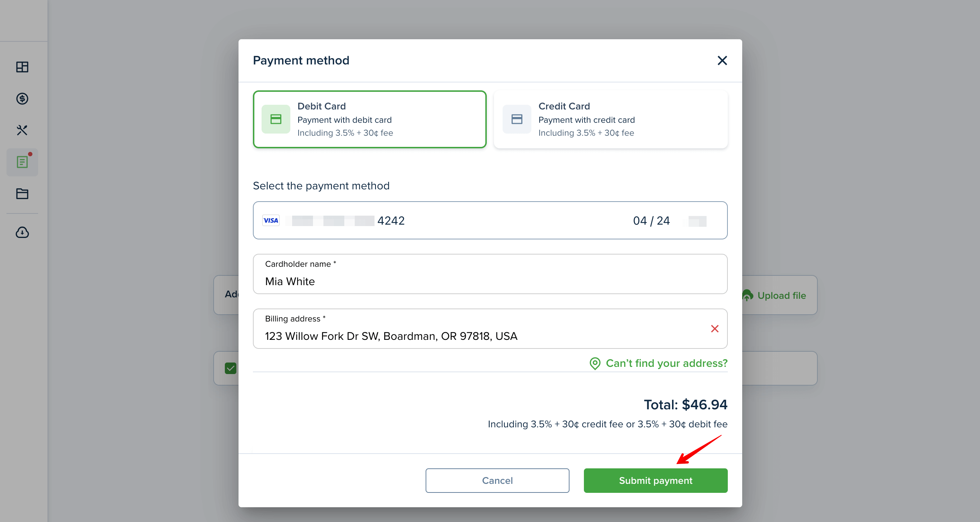Select the Credit Card payment option
This screenshot has width=980, height=522.
[611, 119]
